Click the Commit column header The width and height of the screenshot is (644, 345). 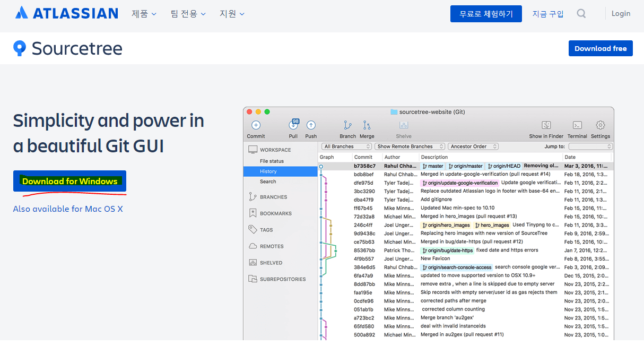(x=363, y=157)
